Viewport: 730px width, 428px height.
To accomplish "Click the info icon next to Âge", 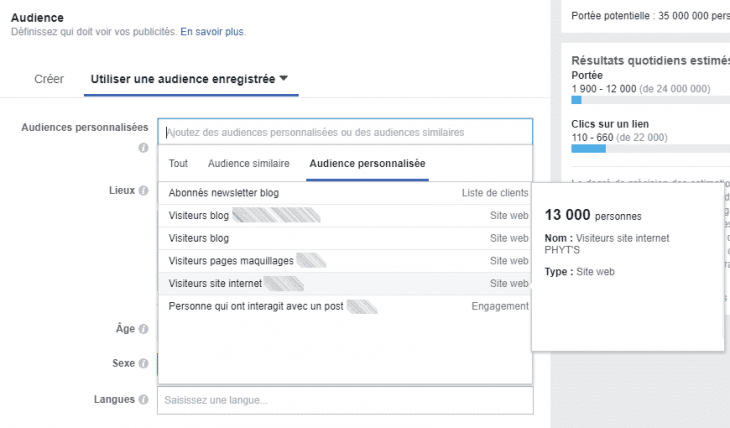I will pyautogui.click(x=143, y=329).
